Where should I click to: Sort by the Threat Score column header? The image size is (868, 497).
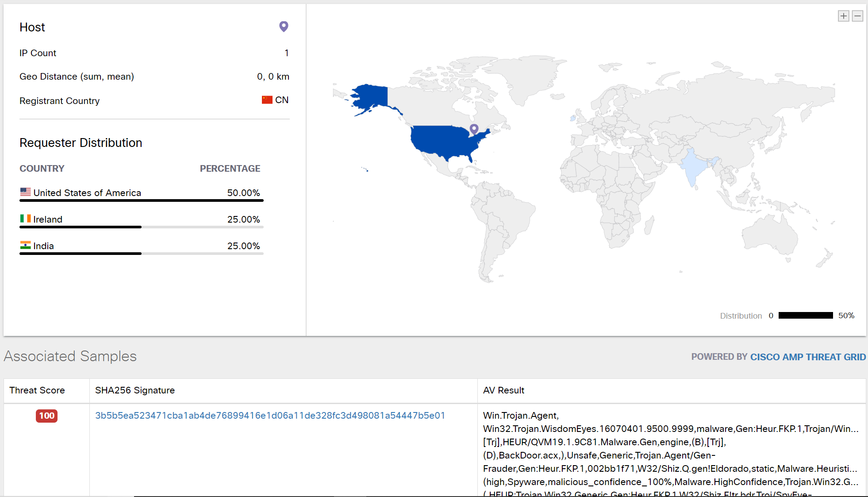coord(37,390)
